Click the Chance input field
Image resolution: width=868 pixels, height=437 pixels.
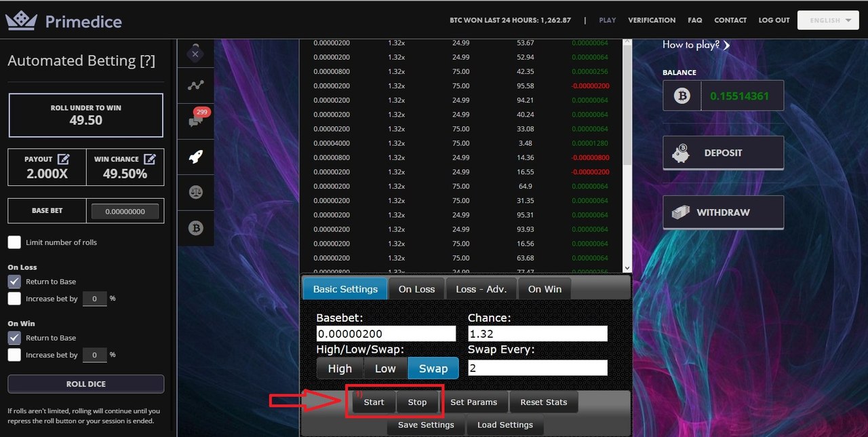[x=538, y=334]
